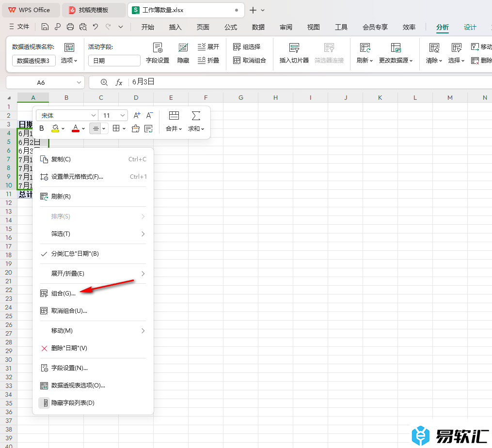Click the format painter/clear format icon in mini toolbar
The image size is (492, 448).
[136, 128]
